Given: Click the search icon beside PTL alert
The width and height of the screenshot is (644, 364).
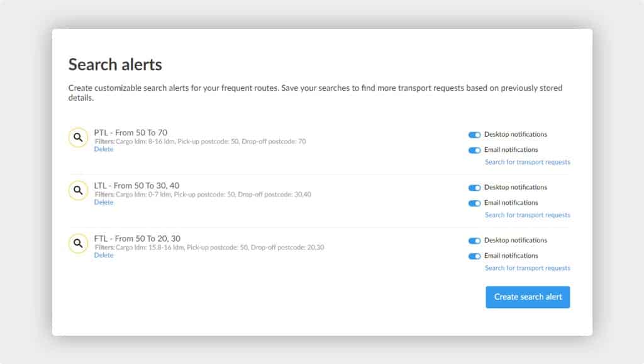Looking at the screenshot, I should (78, 137).
